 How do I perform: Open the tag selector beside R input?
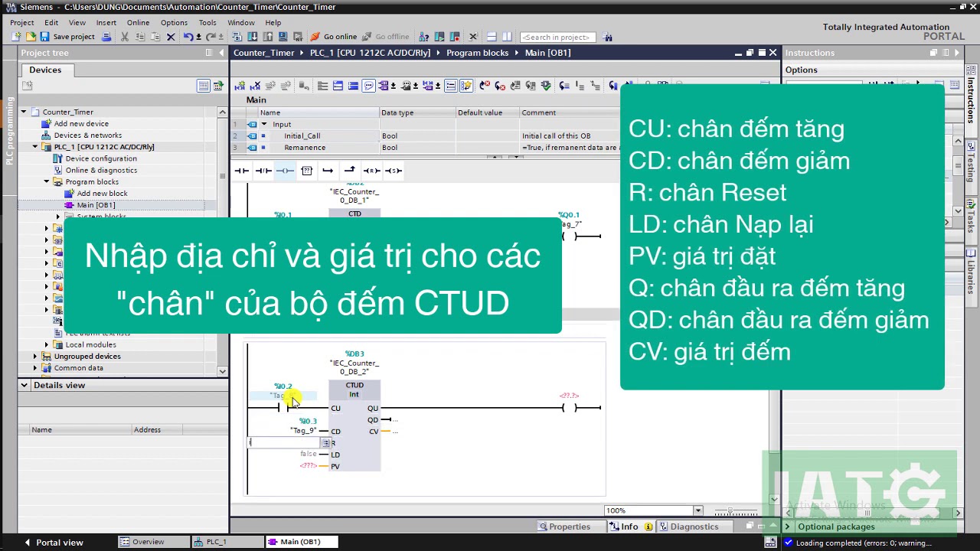(325, 443)
